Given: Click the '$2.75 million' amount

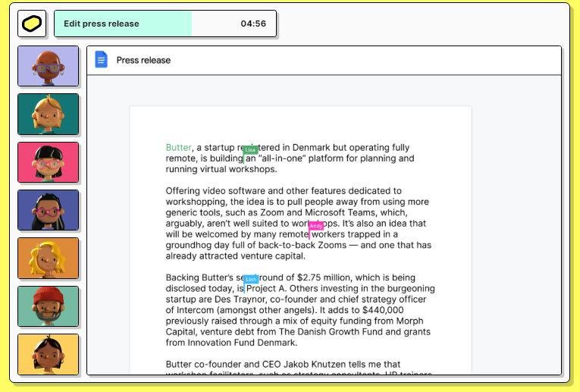Looking at the screenshot, I should pyautogui.click(x=324, y=278).
